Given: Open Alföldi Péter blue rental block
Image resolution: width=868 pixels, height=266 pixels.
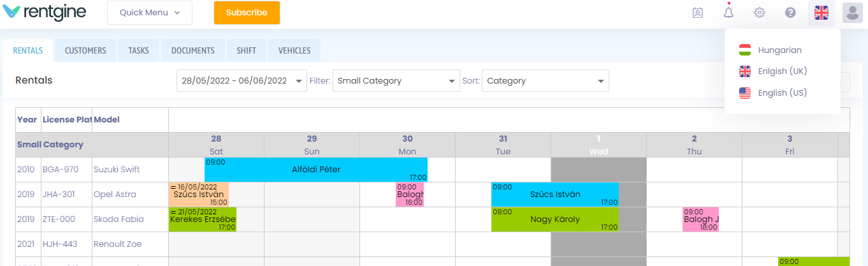Looking at the screenshot, I should tap(316, 170).
